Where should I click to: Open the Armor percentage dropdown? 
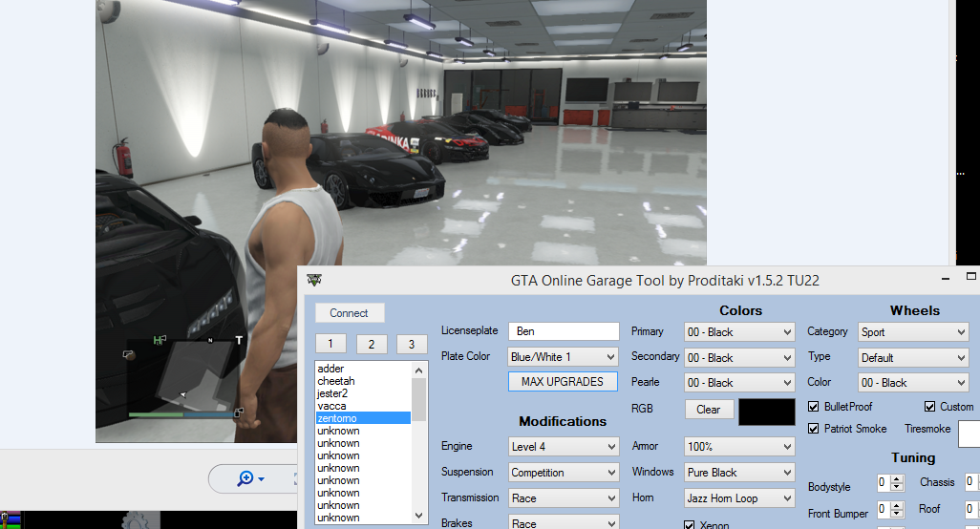(739, 447)
